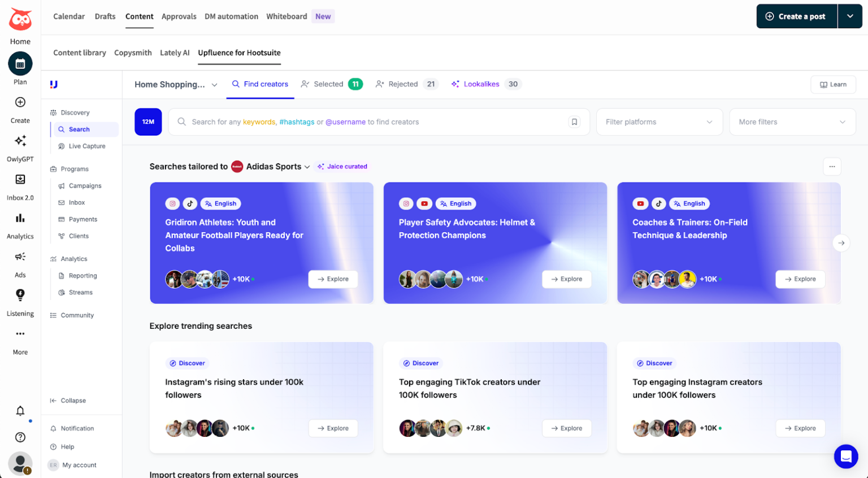Click the Upfluence logo icon
The height and width of the screenshot is (478, 868).
54,84
